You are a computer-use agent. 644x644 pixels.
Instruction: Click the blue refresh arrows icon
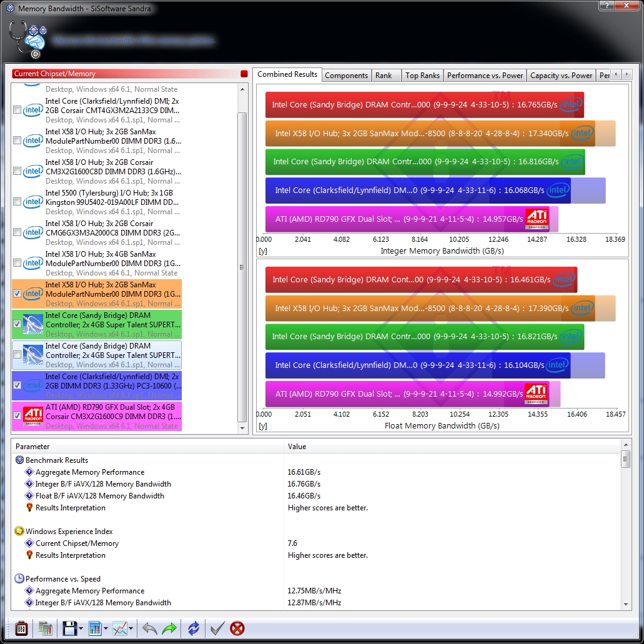click(x=194, y=628)
